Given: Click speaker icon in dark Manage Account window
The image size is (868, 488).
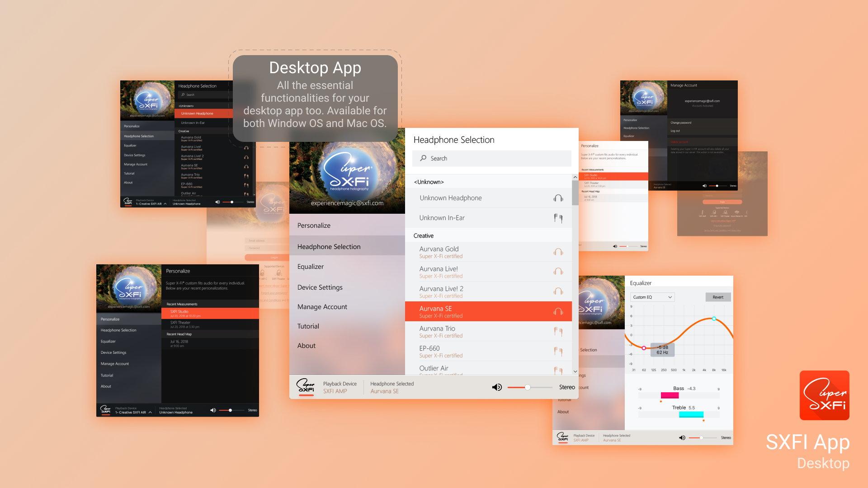Looking at the screenshot, I should (x=704, y=186).
